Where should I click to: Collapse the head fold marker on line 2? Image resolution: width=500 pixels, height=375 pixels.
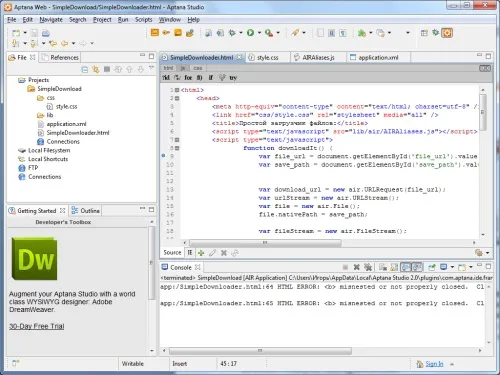tap(177, 98)
